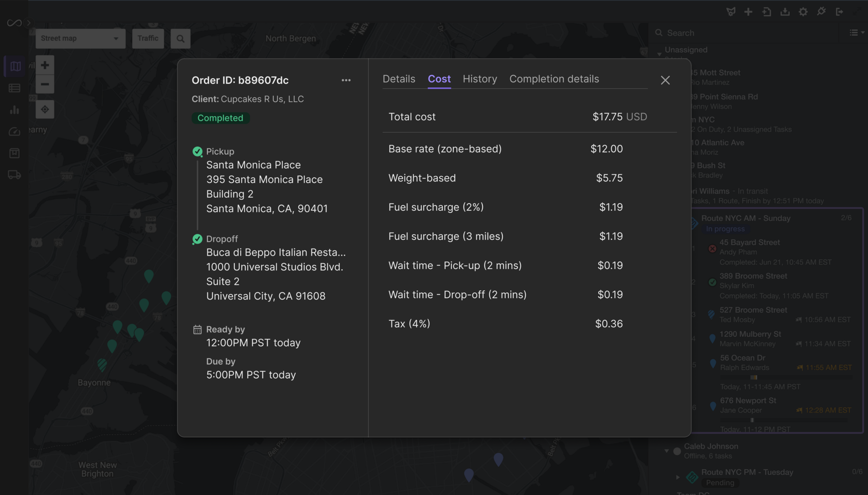Screen dimensions: 868x495
Task: Click the Ready by calendar icon
Action: click(197, 330)
